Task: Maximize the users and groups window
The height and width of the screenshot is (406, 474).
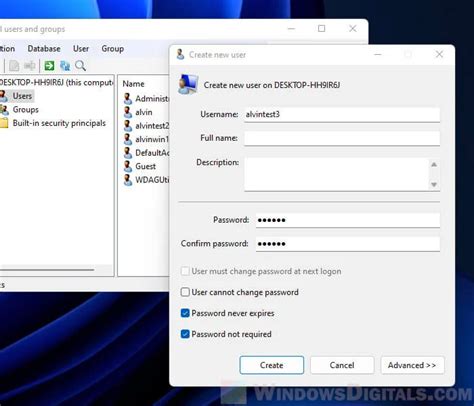Action: pyautogui.click(x=322, y=29)
